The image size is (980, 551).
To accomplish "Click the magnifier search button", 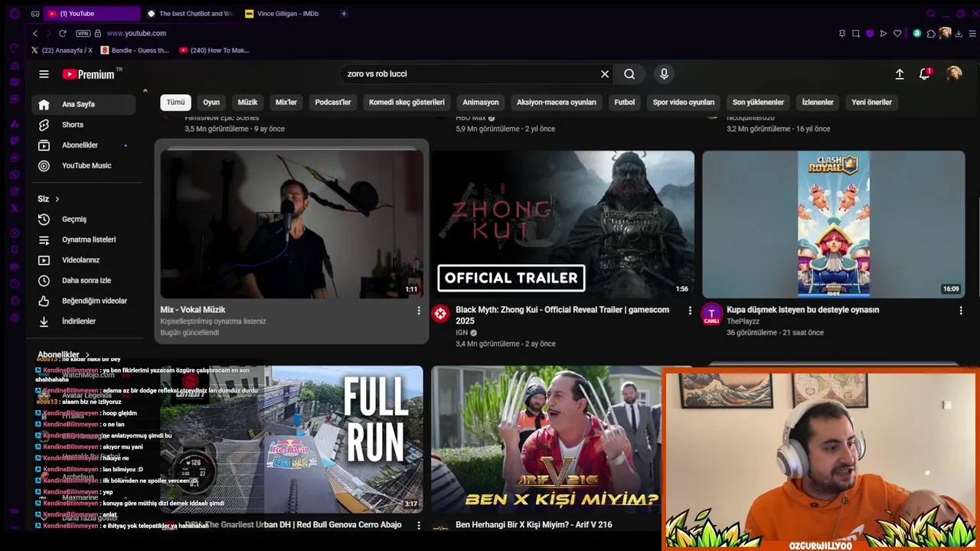I will click(629, 74).
